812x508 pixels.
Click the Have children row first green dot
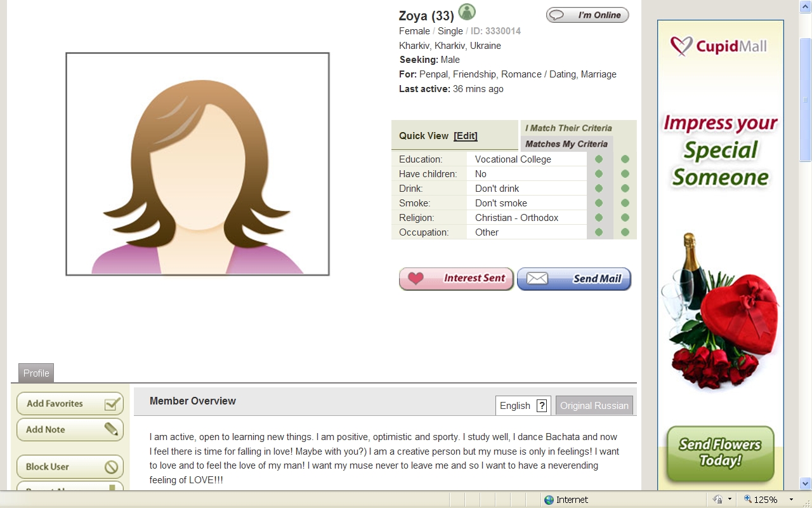pos(599,174)
